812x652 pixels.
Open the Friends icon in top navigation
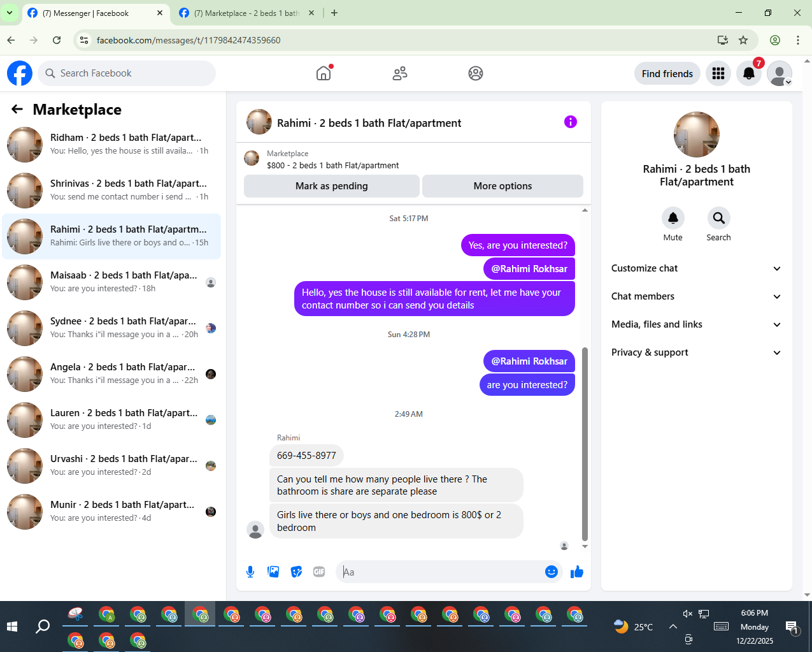400,73
